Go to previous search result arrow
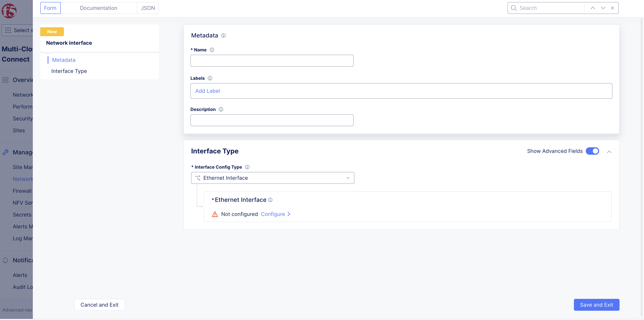 (593, 8)
